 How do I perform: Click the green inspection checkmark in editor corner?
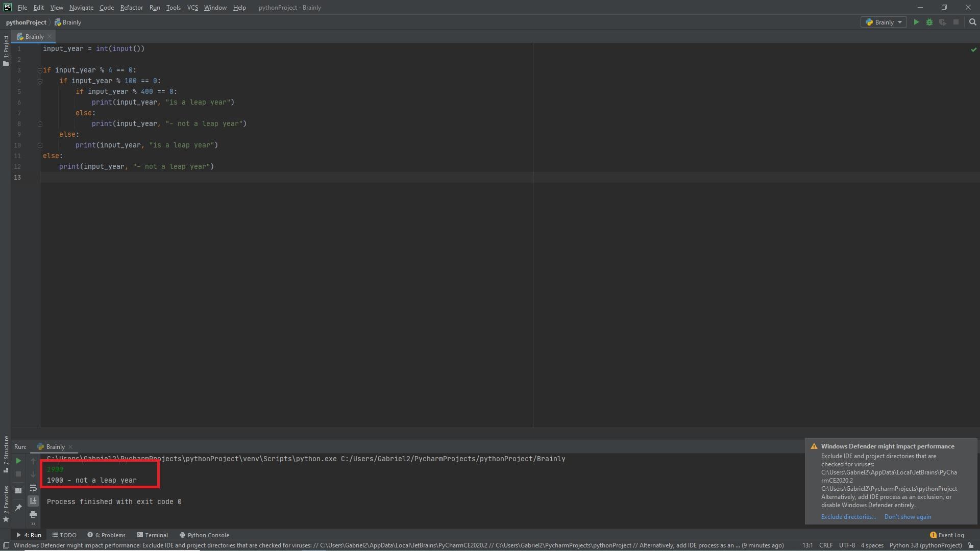coord(973,49)
